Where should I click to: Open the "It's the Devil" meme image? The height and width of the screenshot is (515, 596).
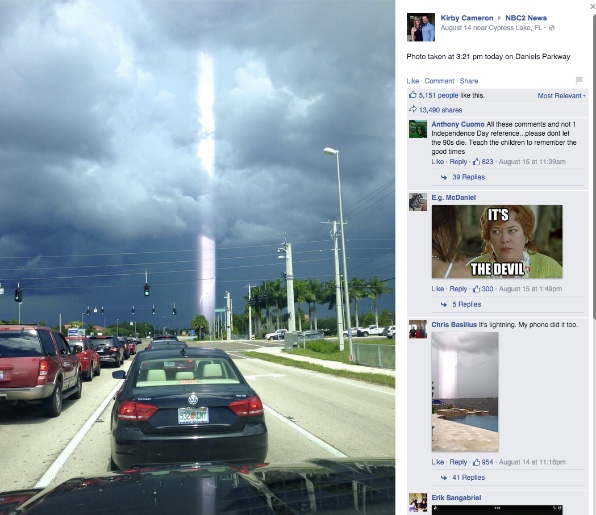point(497,242)
